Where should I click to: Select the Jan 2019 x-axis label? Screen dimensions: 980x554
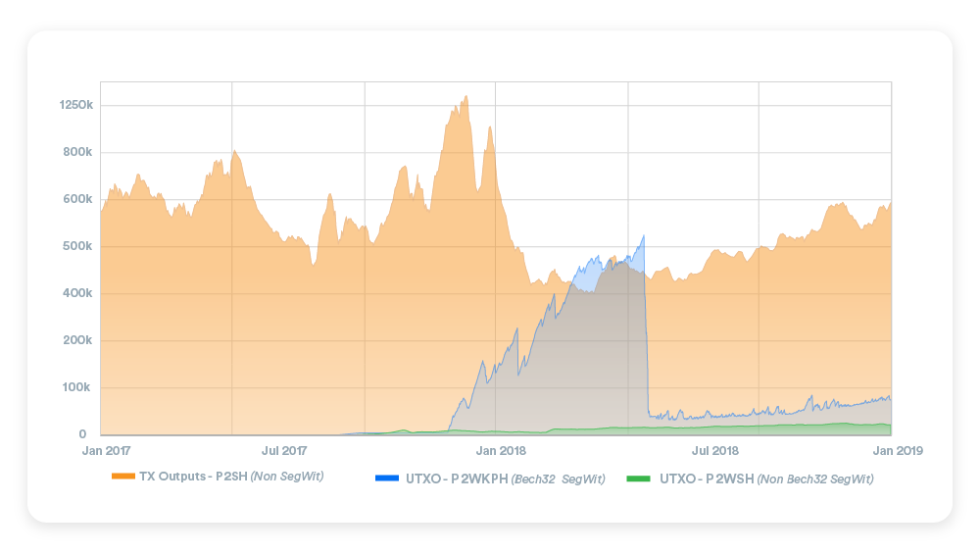[894, 451]
